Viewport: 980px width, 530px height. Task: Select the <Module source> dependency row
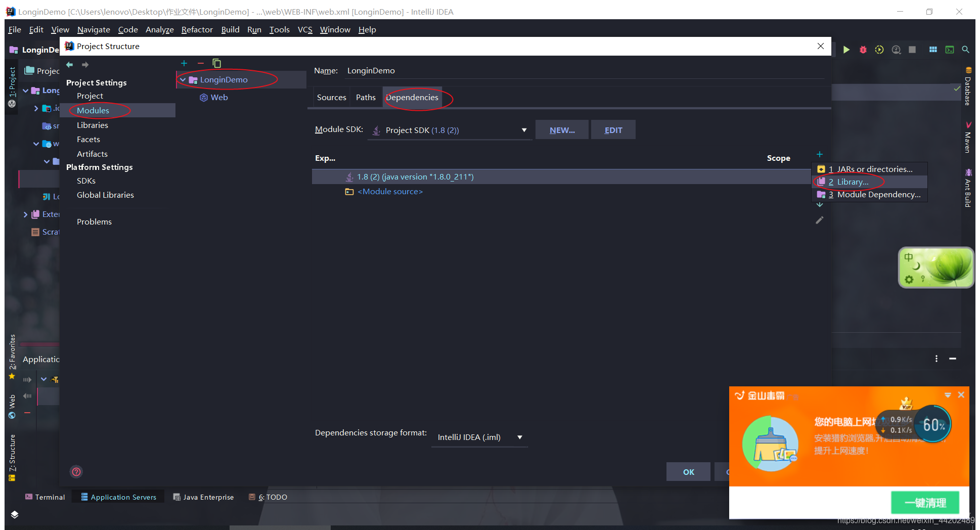561,192
